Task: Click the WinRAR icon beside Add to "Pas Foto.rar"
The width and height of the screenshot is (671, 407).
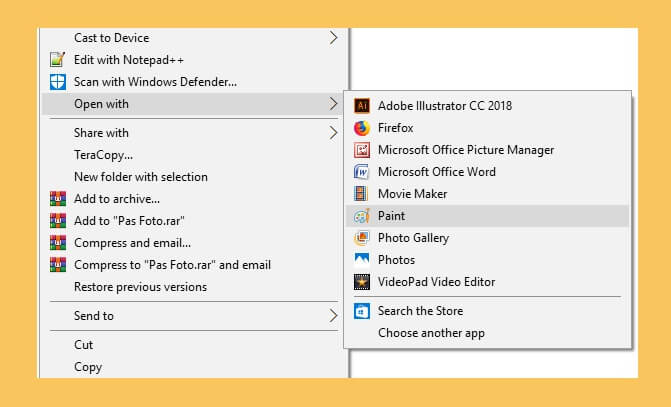Action: tap(57, 221)
